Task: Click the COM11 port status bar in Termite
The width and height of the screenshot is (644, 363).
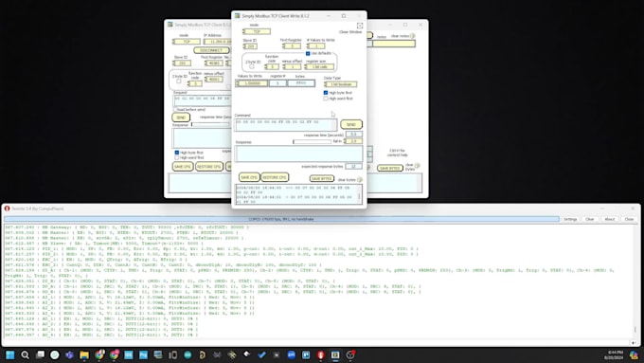Action: [282, 219]
